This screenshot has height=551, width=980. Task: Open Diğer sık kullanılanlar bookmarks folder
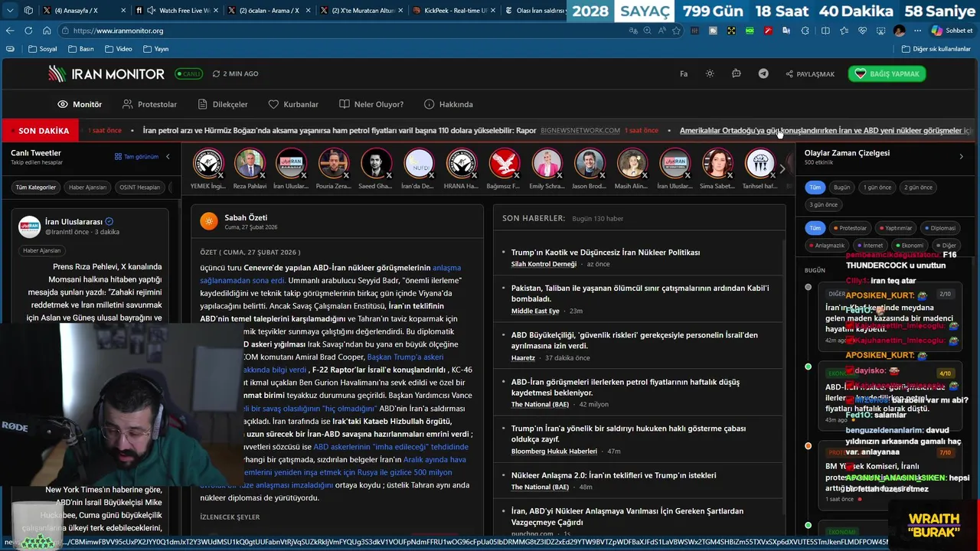click(936, 49)
